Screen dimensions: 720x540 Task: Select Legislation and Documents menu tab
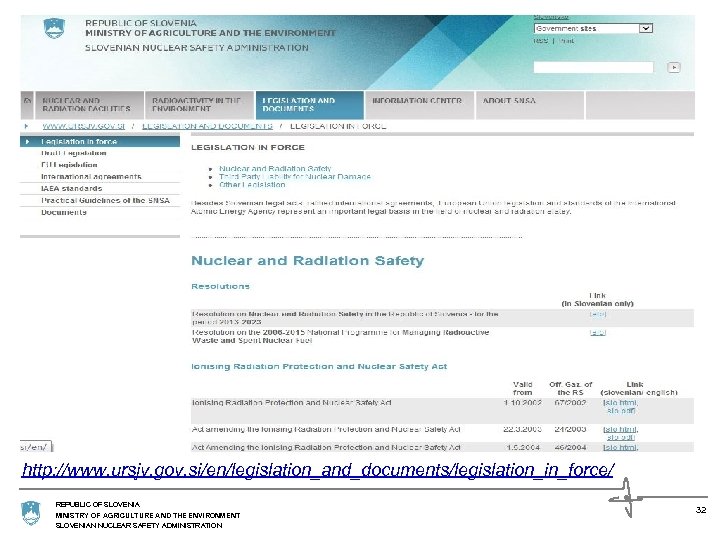tap(309, 105)
